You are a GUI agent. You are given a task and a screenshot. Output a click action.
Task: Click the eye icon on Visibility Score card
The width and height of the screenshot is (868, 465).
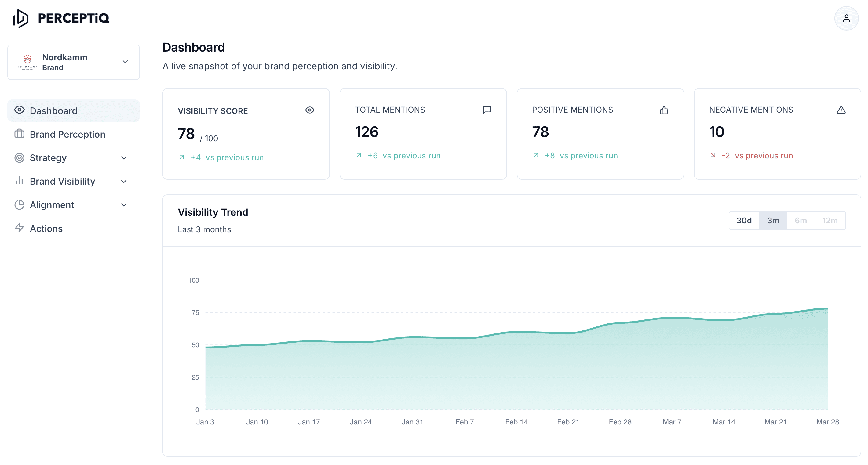(310, 110)
